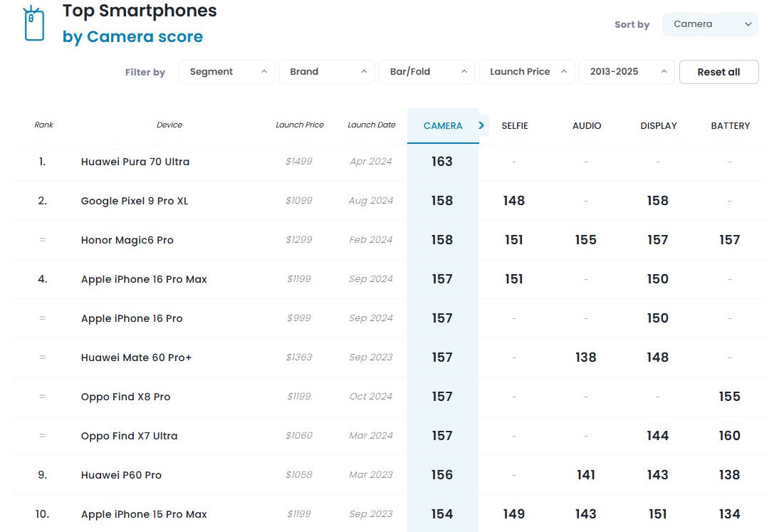Click selfie score 149 for iPhone 15 Pro Max

pos(513,514)
